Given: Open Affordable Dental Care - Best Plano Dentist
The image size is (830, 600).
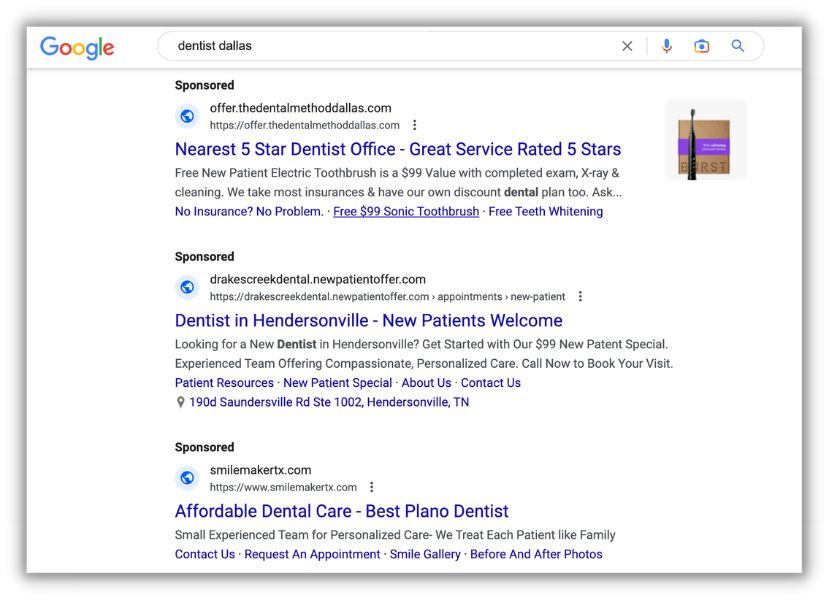Looking at the screenshot, I should click(x=341, y=511).
